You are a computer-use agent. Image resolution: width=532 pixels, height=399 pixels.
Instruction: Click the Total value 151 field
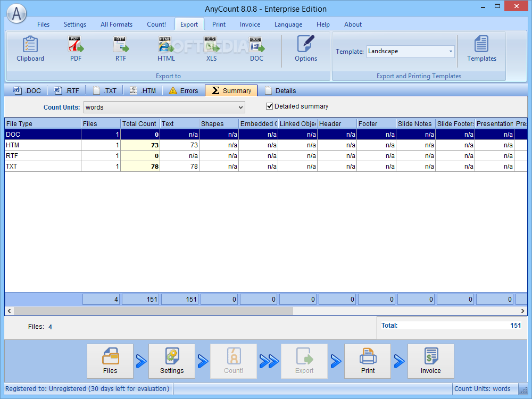click(x=451, y=326)
